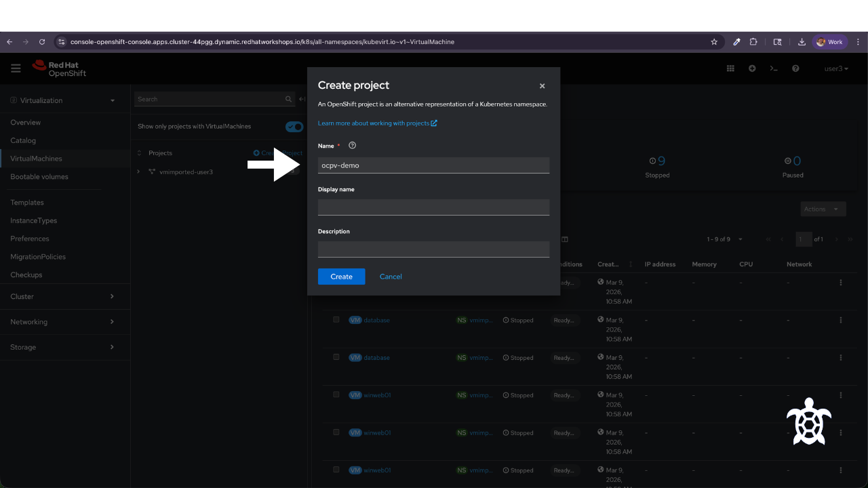Open Preferences in the sidebar
This screenshot has width=868, height=488.
point(30,239)
